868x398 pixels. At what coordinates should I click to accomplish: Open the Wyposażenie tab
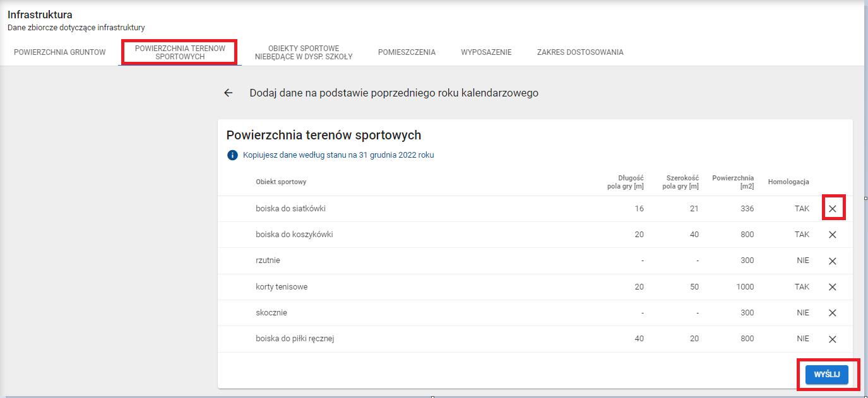click(x=486, y=52)
